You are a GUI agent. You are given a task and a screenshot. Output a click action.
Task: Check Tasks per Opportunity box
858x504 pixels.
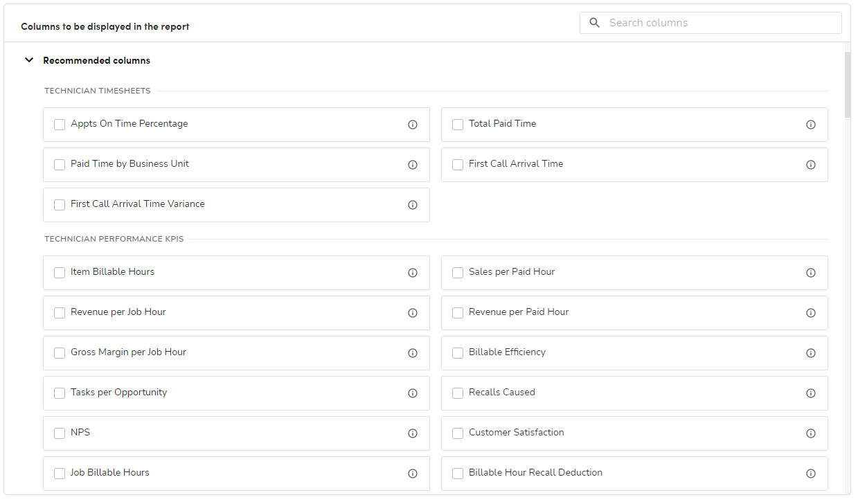[60, 393]
